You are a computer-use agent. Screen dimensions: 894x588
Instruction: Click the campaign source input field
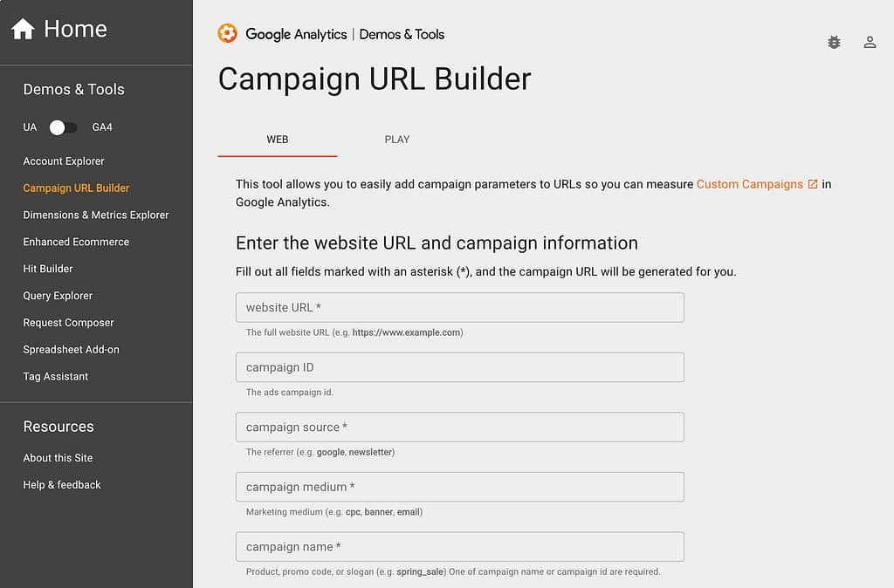pyautogui.click(x=460, y=427)
